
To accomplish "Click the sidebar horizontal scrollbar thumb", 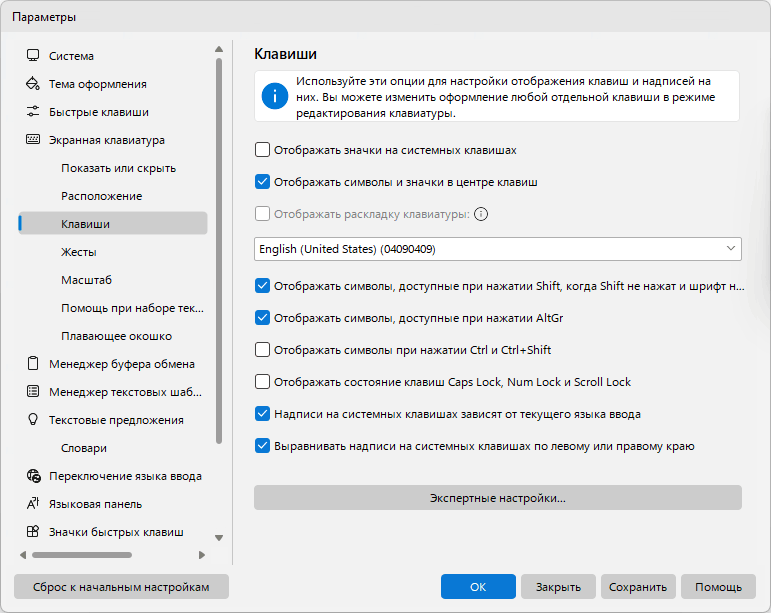I will [82, 555].
